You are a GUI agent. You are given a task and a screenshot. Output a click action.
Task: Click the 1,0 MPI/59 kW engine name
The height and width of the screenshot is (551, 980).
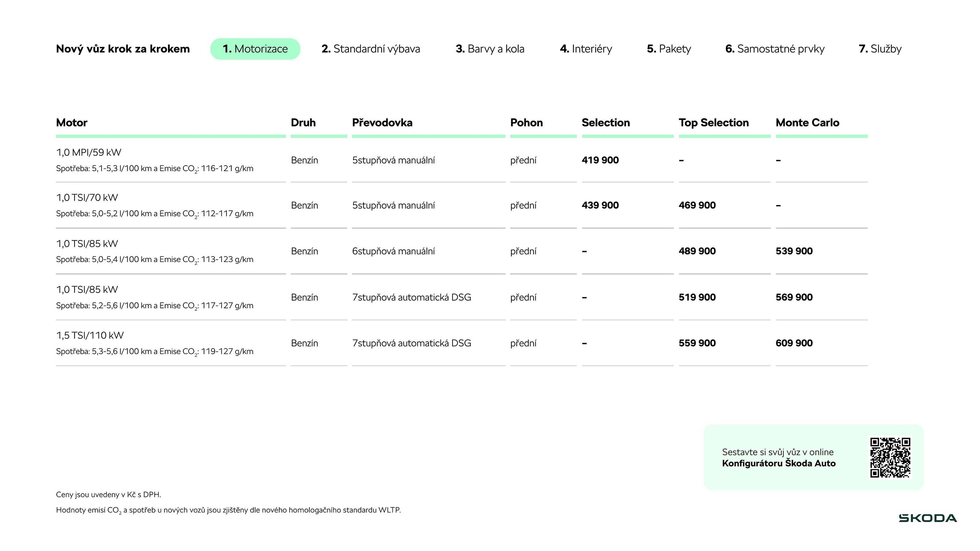coord(88,152)
